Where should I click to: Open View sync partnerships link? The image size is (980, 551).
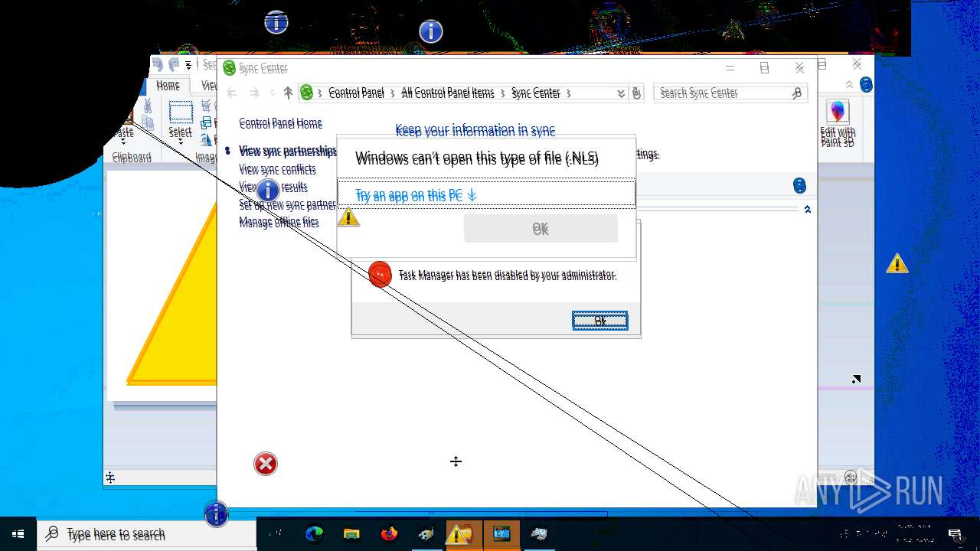point(288,152)
